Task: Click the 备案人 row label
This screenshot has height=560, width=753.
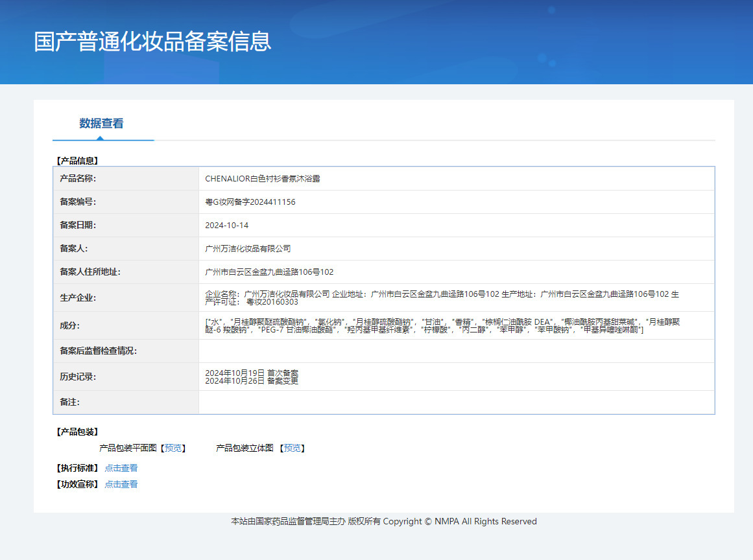Action: [x=73, y=249]
